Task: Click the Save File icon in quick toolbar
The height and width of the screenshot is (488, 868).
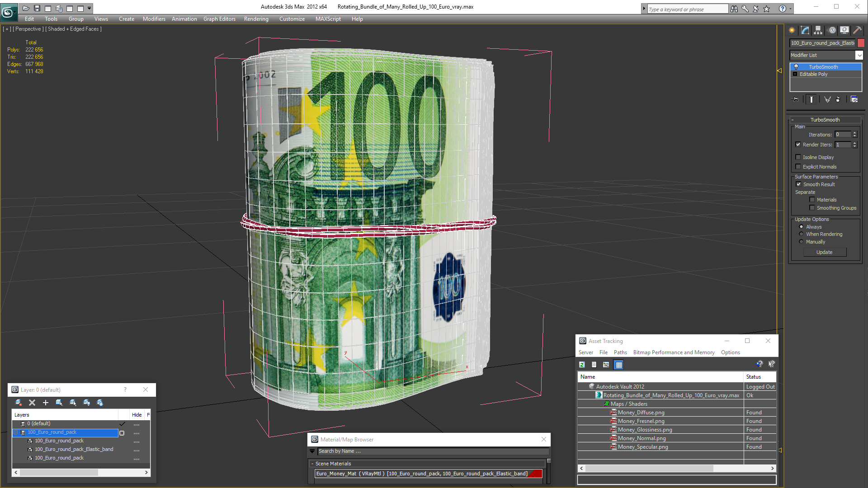Action: click(x=37, y=8)
